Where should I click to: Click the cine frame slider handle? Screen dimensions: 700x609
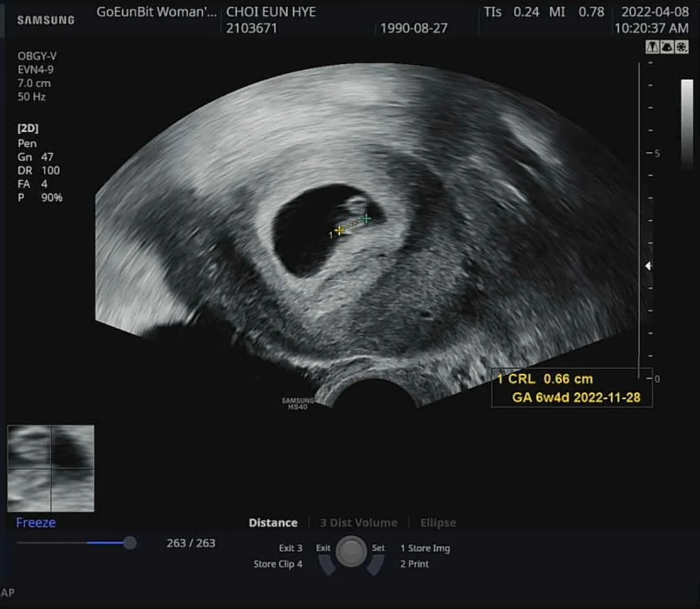pyautogui.click(x=130, y=543)
